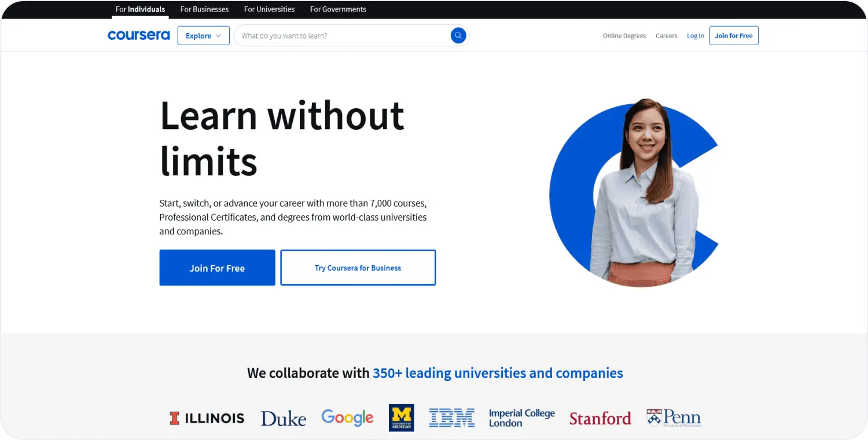Open the Explore dropdown menu
The width and height of the screenshot is (868, 440).
(x=203, y=35)
